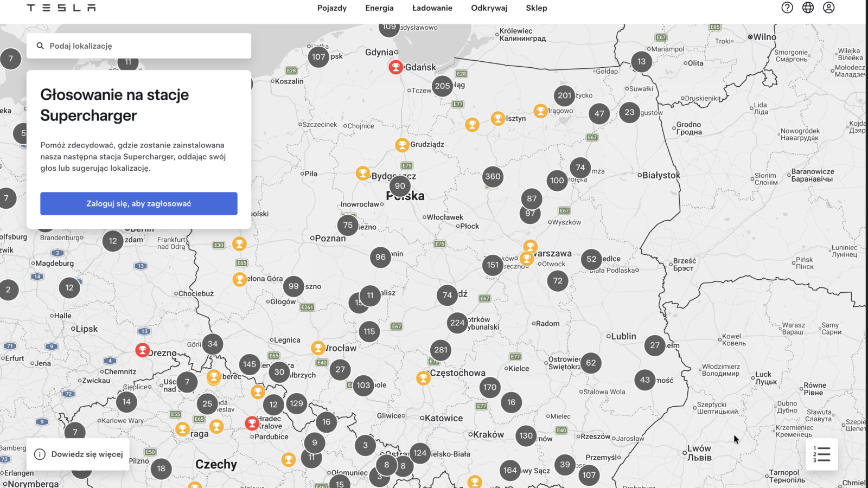Open the Sklep menu item
This screenshot has width=868, height=488.
pos(537,8)
